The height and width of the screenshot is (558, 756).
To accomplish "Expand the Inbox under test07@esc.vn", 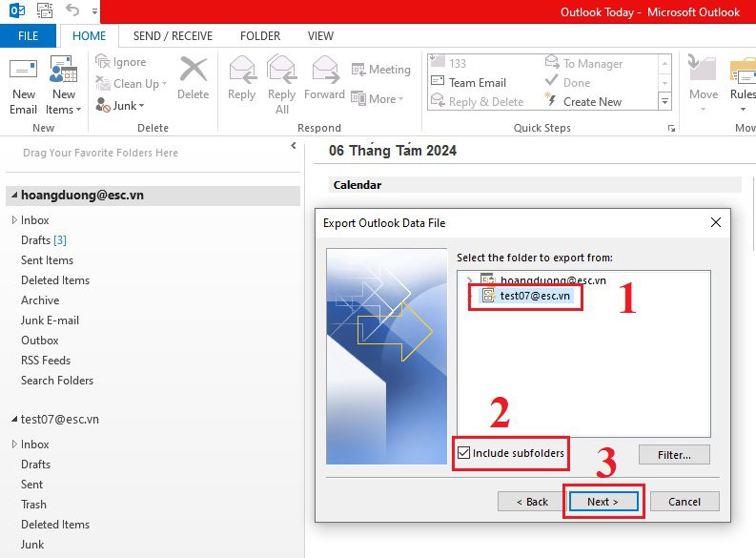I will (x=14, y=444).
